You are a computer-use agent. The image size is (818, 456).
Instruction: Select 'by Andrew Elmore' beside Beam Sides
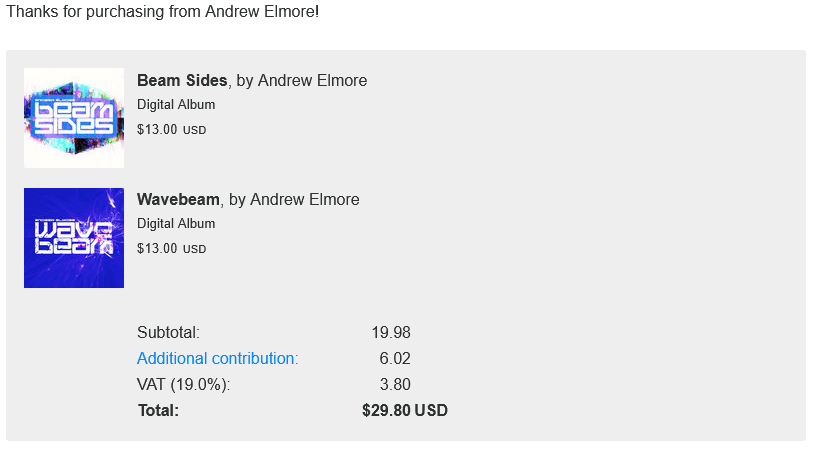pos(302,81)
